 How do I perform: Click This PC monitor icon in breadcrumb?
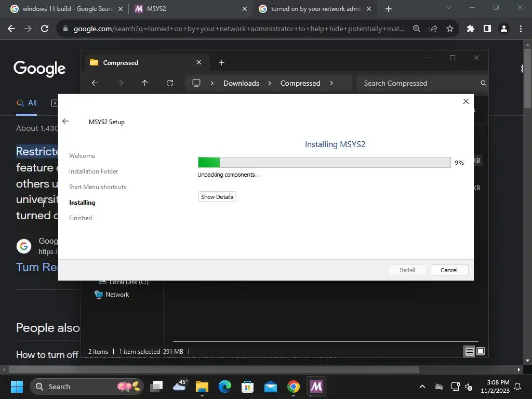(196, 83)
